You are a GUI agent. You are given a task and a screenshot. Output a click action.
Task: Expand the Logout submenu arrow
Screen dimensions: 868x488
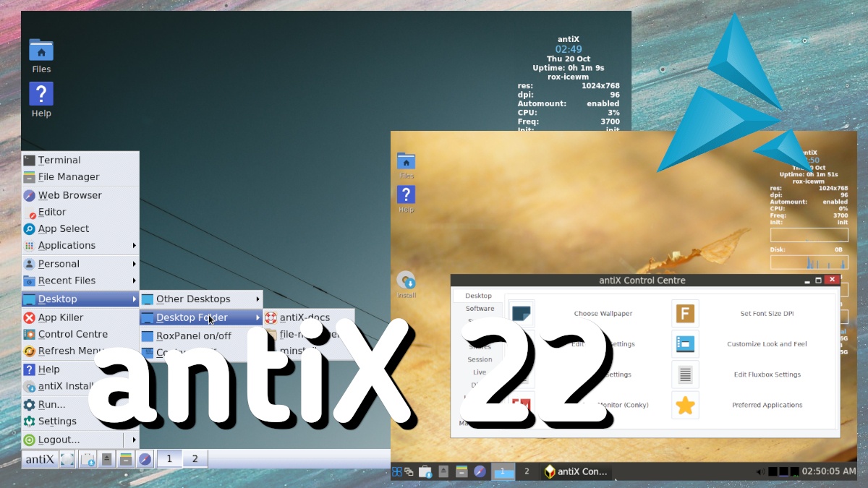pyautogui.click(x=135, y=440)
